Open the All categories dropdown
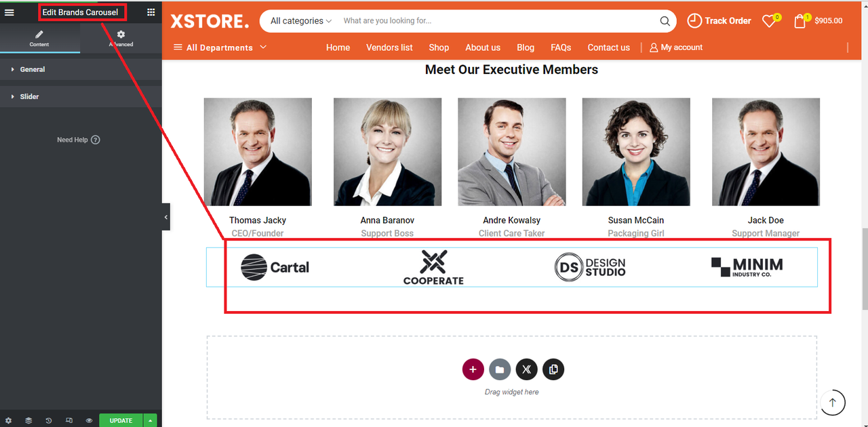Screen dimensions: 868x427 point(301,21)
